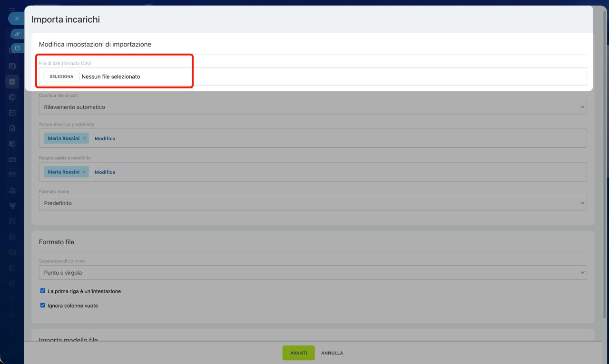Click Modifica in Responsabile predefinito field
The width and height of the screenshot is (609, 364).
[105, 172]
